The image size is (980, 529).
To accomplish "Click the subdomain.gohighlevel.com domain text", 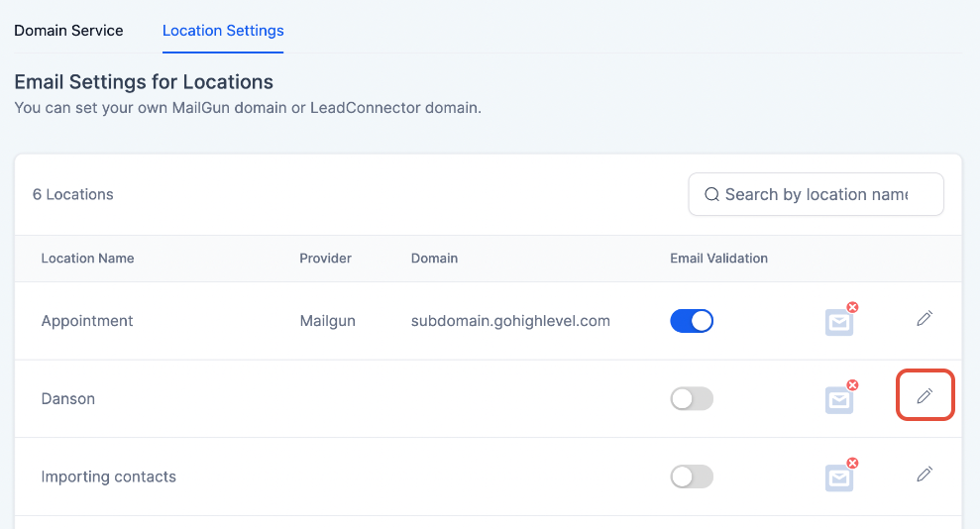I will [510, 321].
